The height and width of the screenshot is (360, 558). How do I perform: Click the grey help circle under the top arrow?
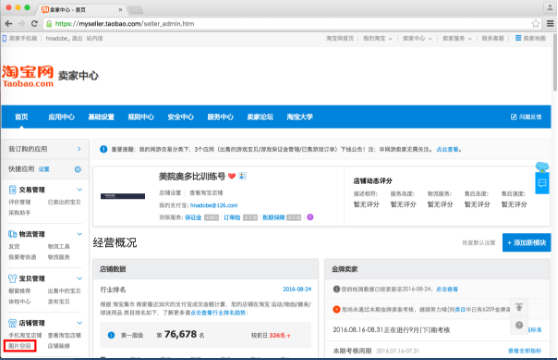pyautogui.click(x=519, y=325)
